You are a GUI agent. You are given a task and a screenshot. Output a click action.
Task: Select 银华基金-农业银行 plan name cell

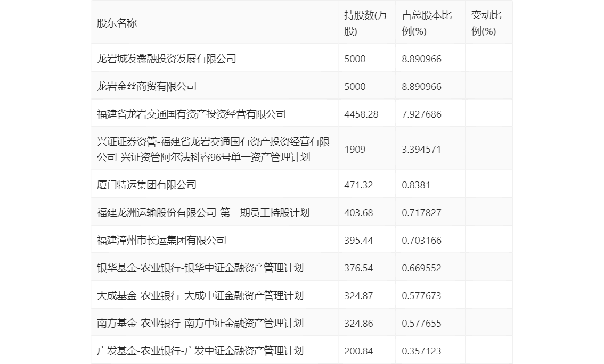200,268
